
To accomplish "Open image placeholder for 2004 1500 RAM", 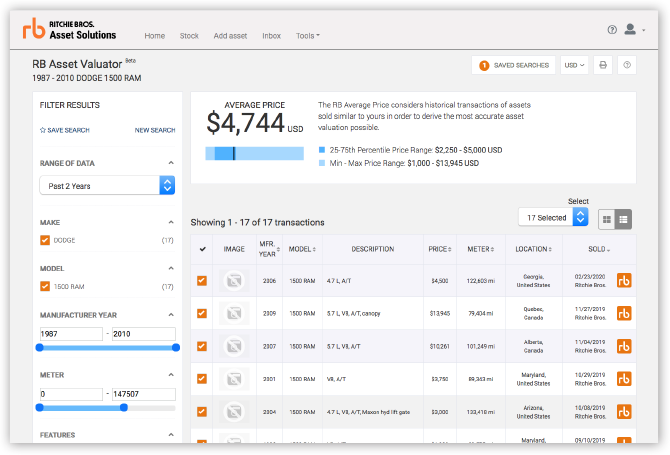I will click(234, 411).
